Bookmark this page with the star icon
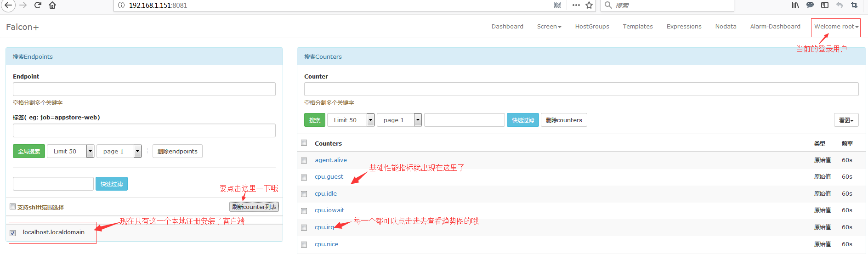This screenshot has height=254, width=868. [x=589, y=5]
